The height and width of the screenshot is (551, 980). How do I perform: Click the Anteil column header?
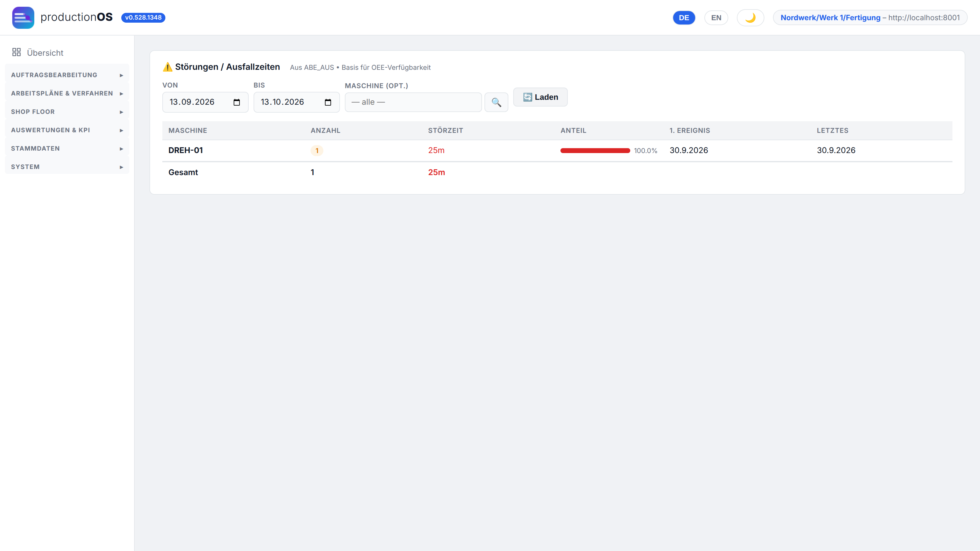573,130
